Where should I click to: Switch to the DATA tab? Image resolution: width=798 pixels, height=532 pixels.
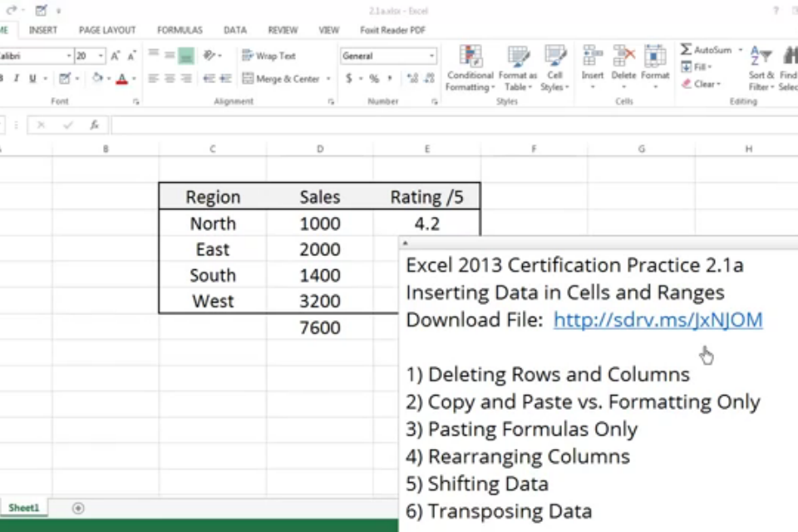click(235, 30)
